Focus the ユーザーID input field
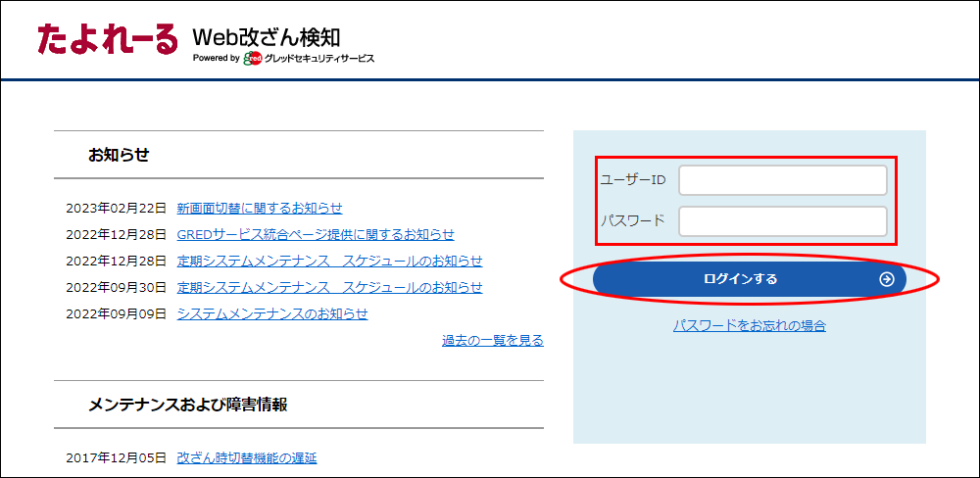980x478 pixels. pos(782,180)
